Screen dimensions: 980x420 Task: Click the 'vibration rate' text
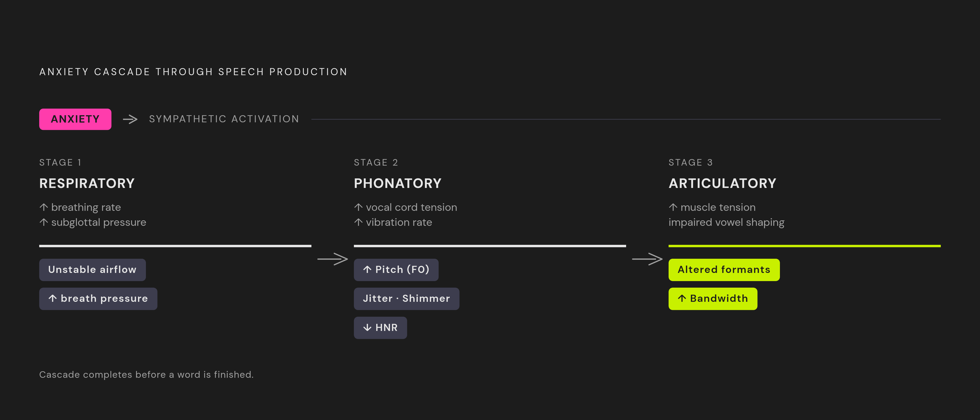(399, 222)
